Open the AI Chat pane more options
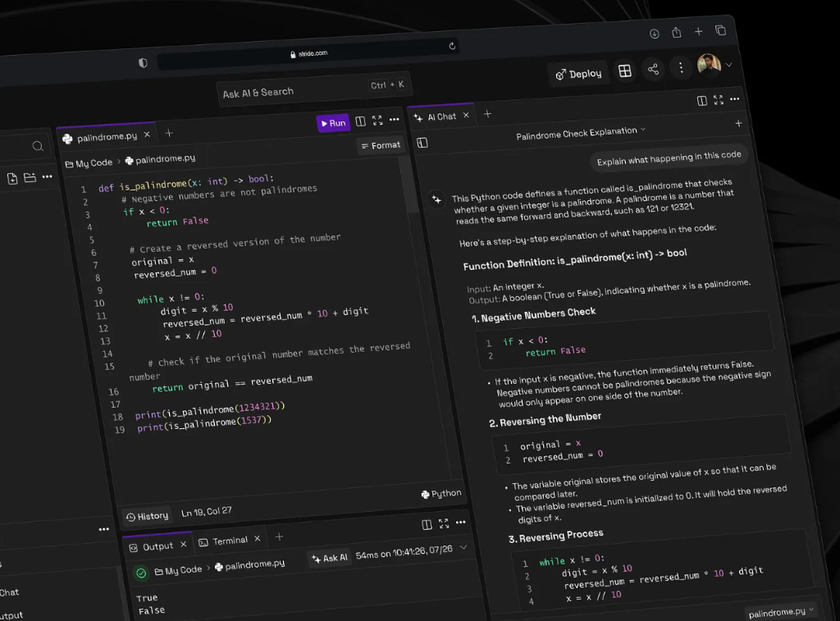This screenshot has height=621, width=840. pos(734,98)
